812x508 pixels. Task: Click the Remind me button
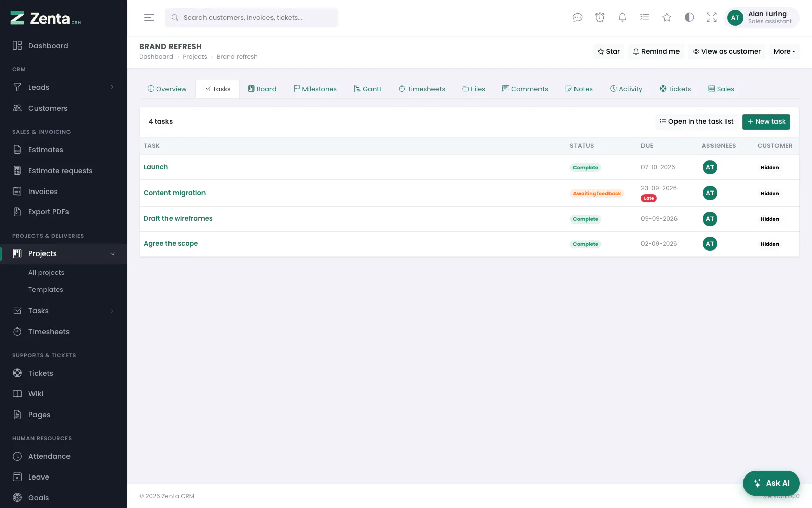click(x=656, y=52)
